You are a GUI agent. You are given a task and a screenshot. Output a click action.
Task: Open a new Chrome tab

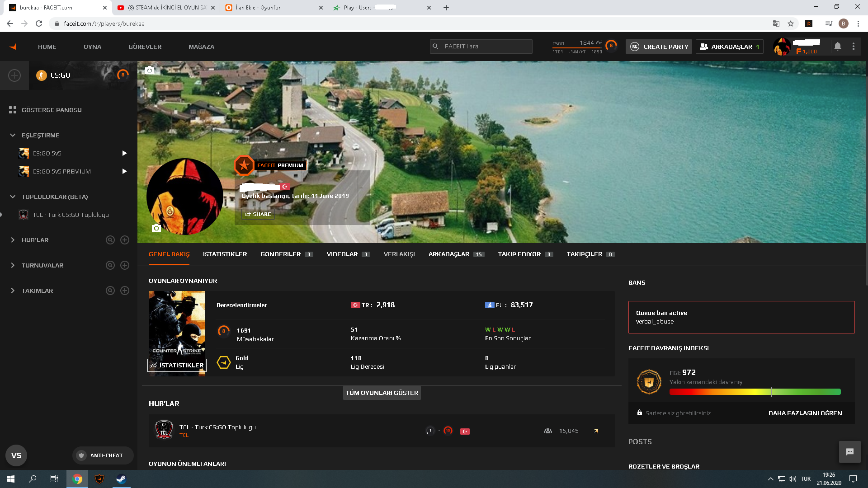pyautogui.click(x=446, y=8)
